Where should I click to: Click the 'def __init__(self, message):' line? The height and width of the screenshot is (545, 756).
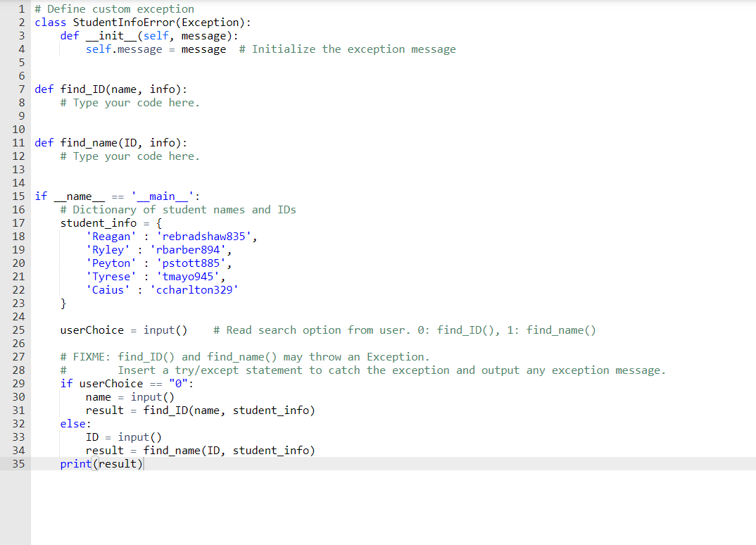coord(149,36)
